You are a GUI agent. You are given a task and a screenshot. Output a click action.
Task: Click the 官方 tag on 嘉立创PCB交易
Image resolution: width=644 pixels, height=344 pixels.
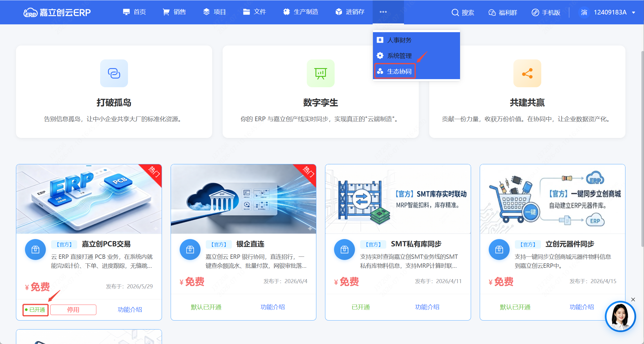(x=64, y=245)
